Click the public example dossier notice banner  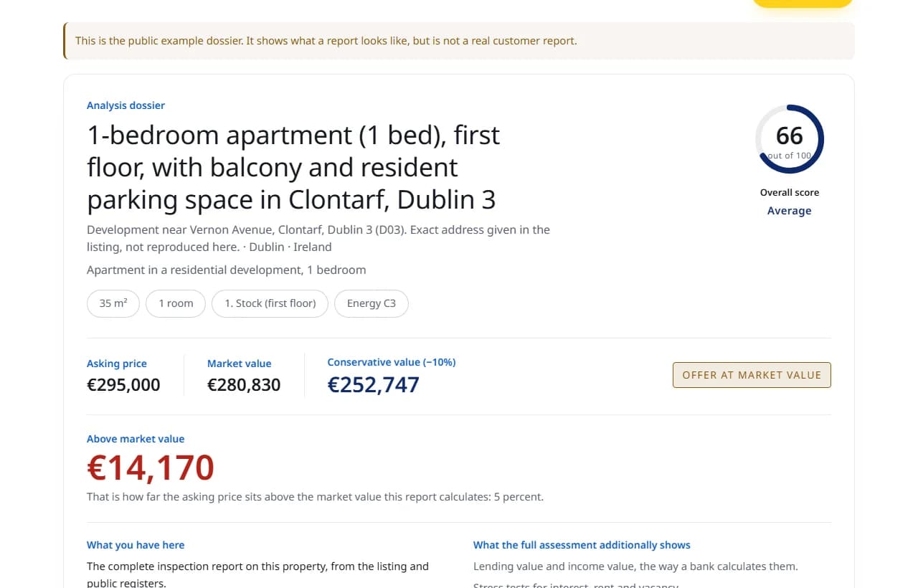[x=459, y=41]
